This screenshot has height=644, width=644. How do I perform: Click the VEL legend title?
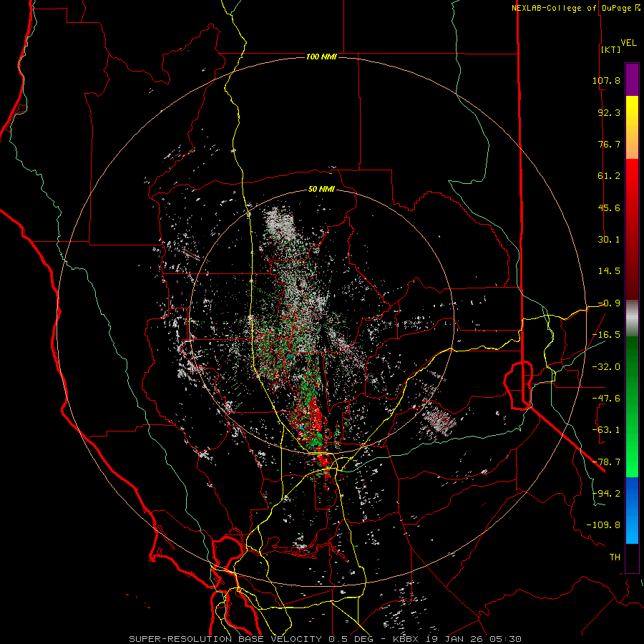click(629, 43)
